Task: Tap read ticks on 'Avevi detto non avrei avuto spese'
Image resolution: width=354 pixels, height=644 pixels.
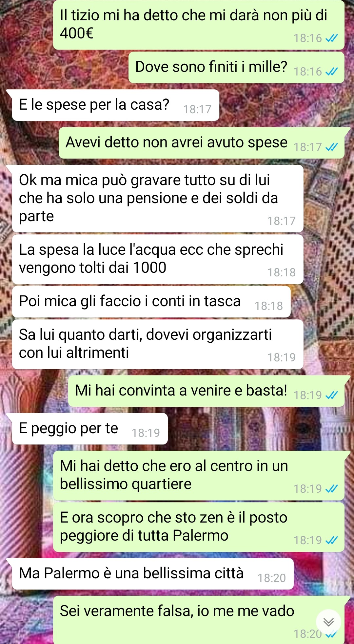Action: [x=332, y=147]
